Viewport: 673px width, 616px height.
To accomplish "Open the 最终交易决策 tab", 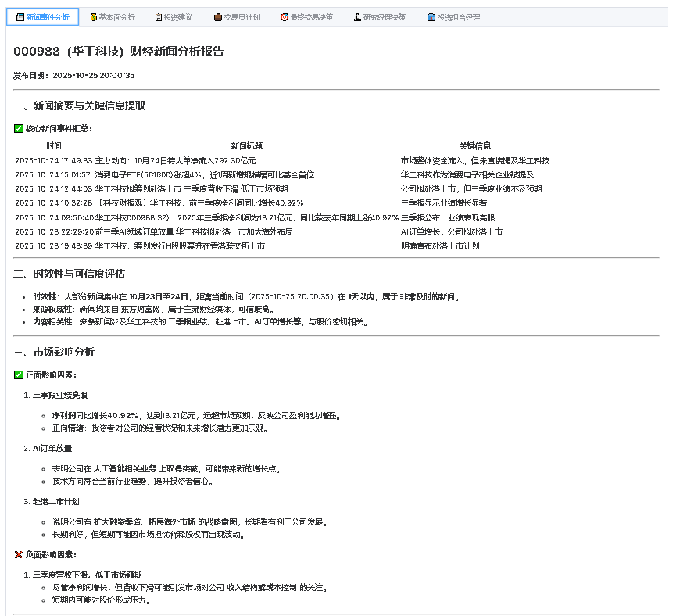I will point(306,17).
